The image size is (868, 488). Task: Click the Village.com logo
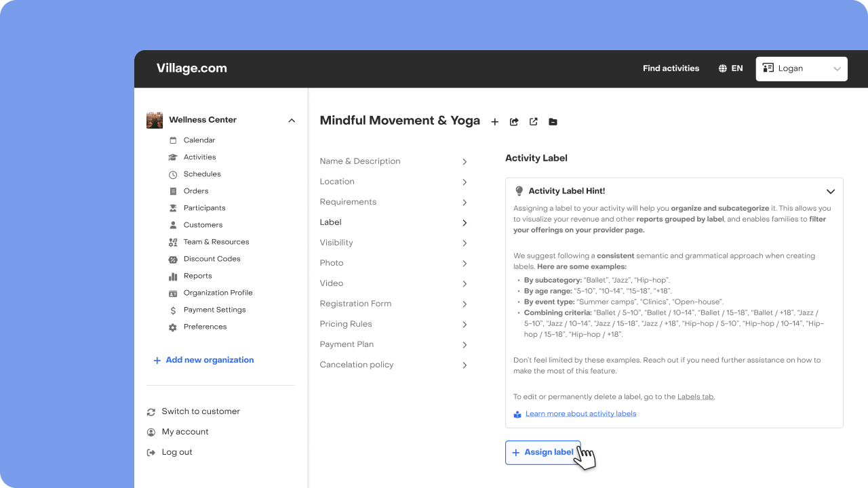point(192,68)
